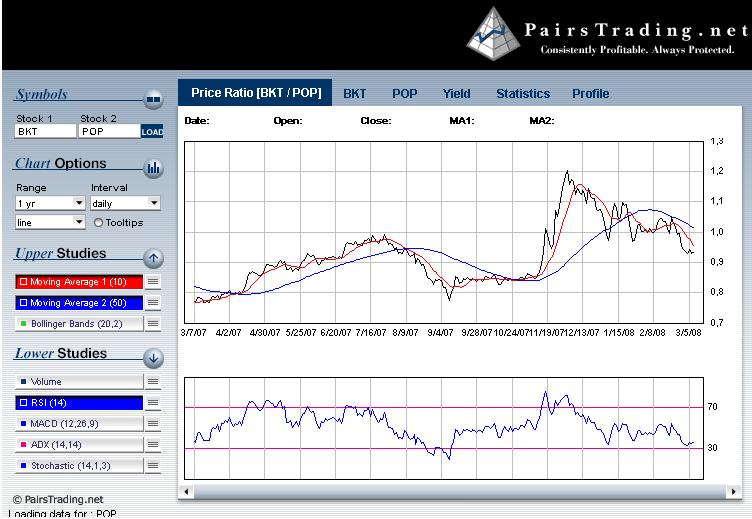The height and width of the screenshot is (519, 752).
Task: Enable the MACD (12,26,9) study
Action: tap(79, 424)
